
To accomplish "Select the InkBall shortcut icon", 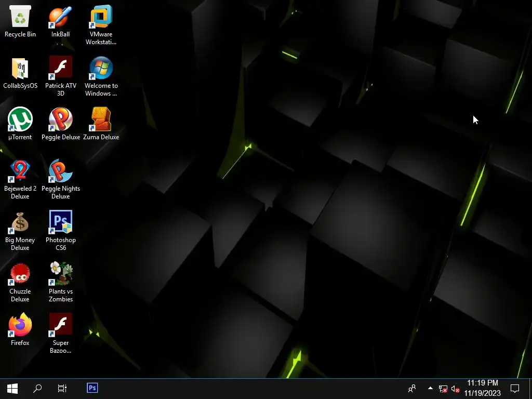I will (x=60, y=21).
